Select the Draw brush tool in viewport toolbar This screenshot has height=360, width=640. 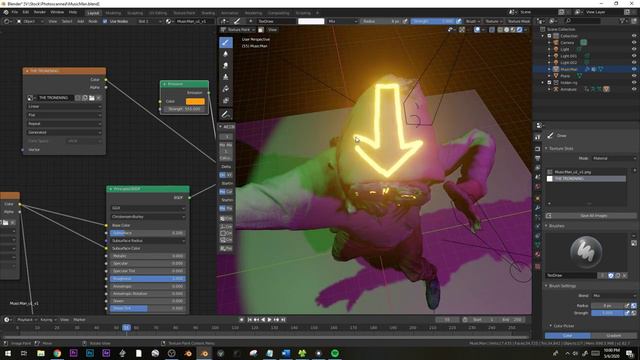click(x=226, y=42)
